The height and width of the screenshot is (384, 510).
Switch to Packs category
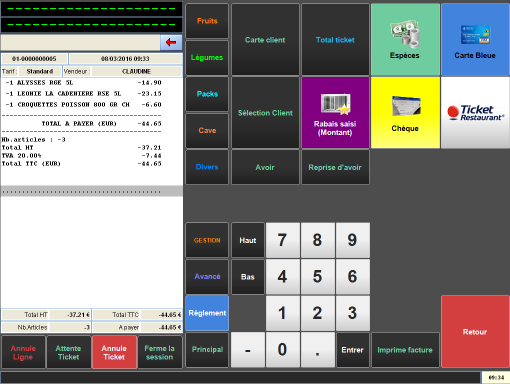tap(207, 94)
